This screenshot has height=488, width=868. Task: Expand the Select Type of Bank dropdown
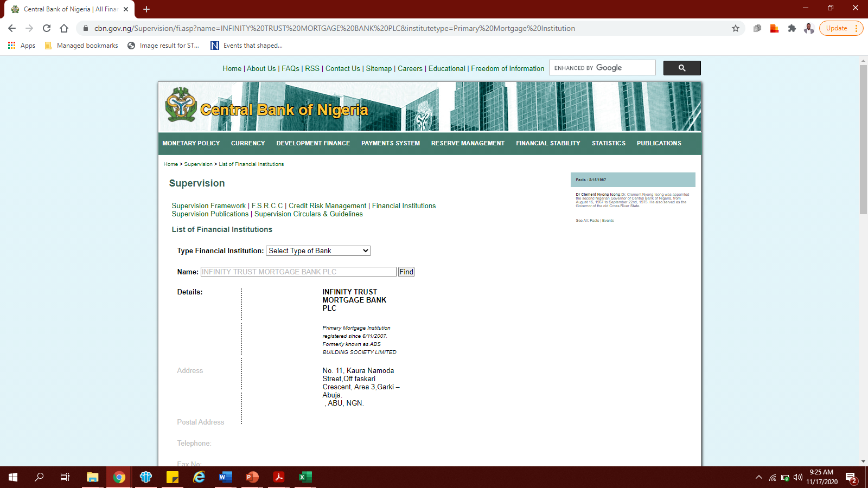click(318, 251)
